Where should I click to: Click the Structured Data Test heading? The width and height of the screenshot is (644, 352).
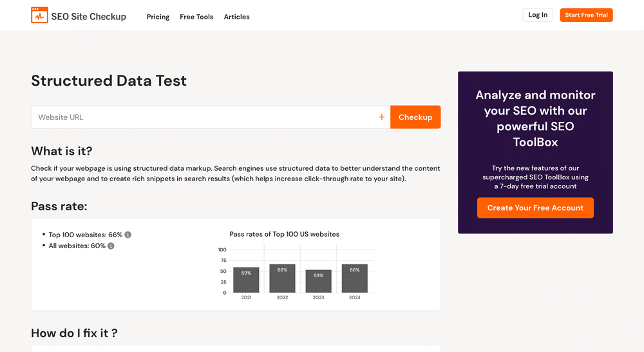click(109, 81)
